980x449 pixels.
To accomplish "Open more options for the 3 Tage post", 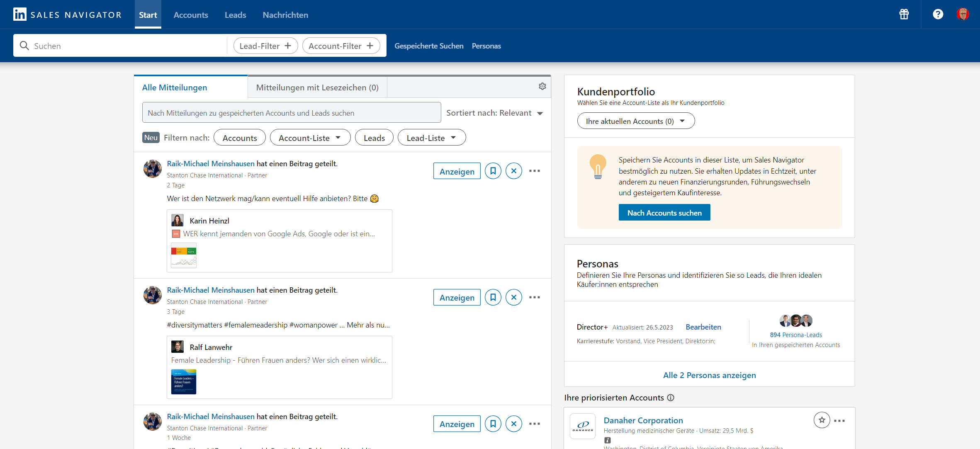I will (x=535, y=297).
